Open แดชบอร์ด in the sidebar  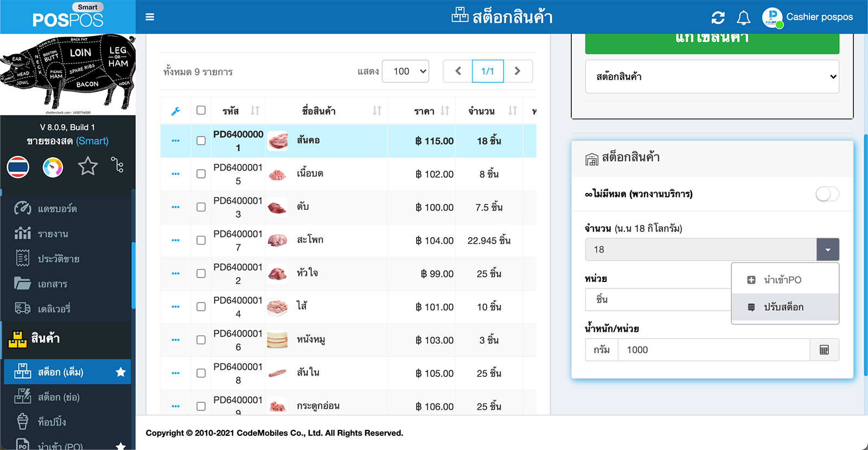coord(57,209)
